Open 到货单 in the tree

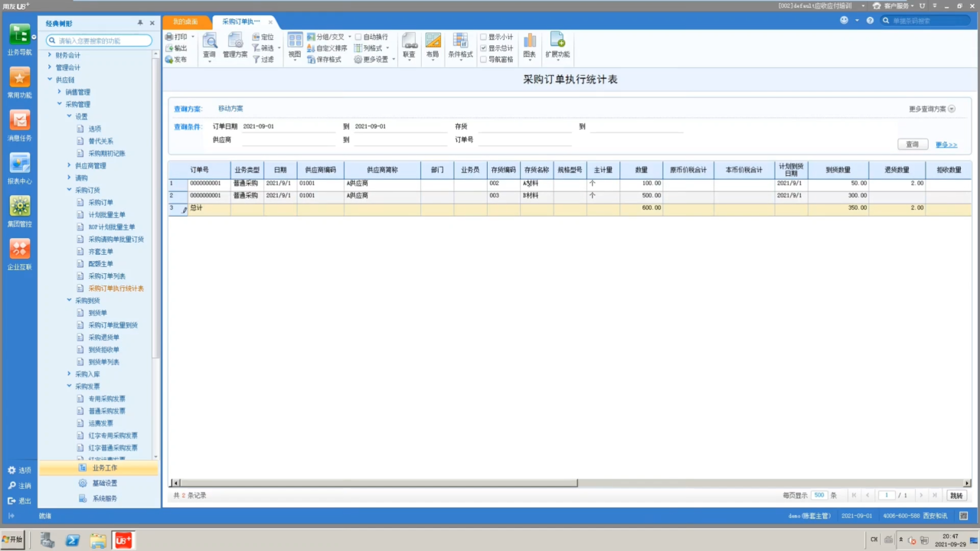(97, 312)
